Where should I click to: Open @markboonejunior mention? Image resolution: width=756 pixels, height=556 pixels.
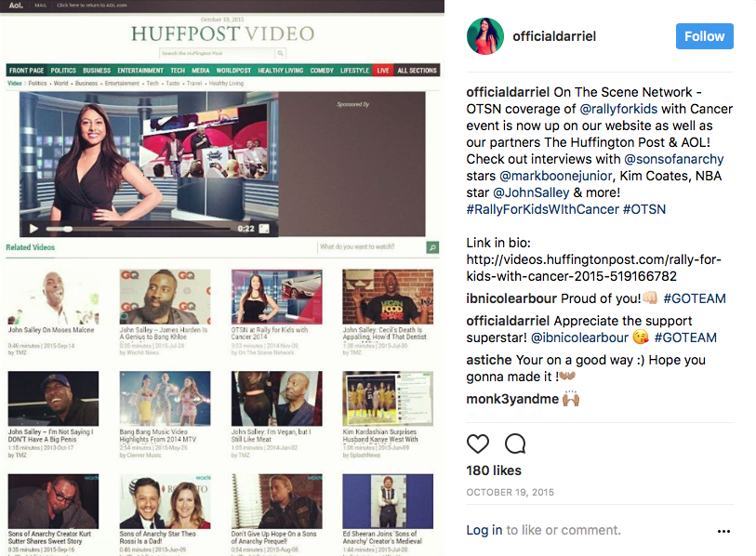(555, 176)
